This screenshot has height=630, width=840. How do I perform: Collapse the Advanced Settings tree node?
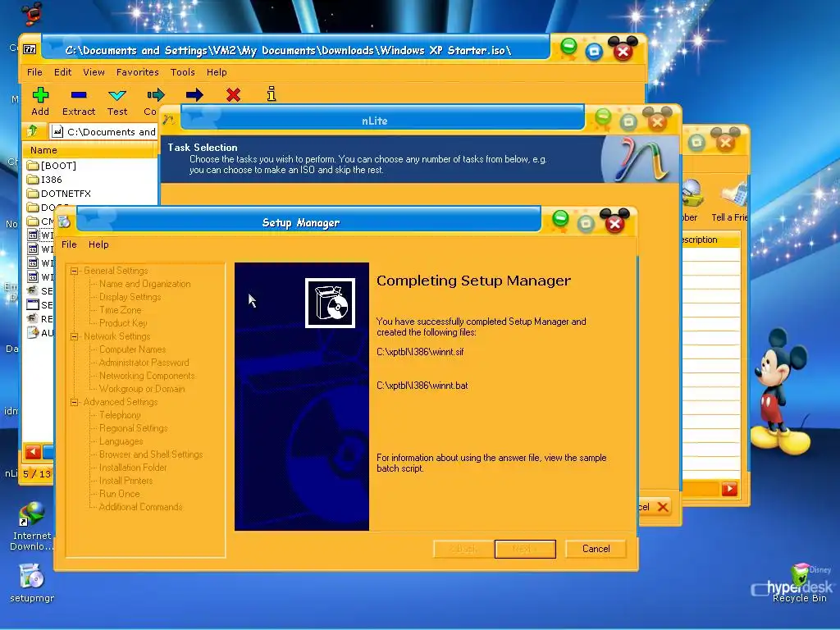point(75,402)
